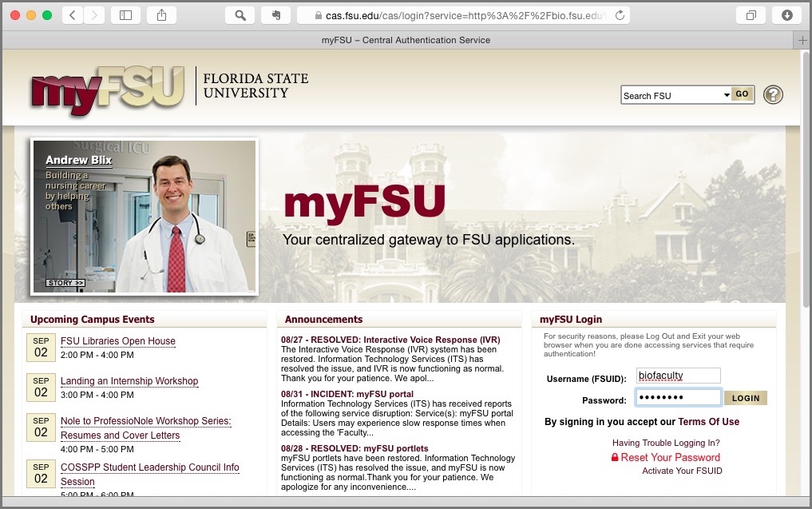Click the STORY button on Andrew Blix banner
The width and height of the screenshot is (812, 509).
pos(65,283)
